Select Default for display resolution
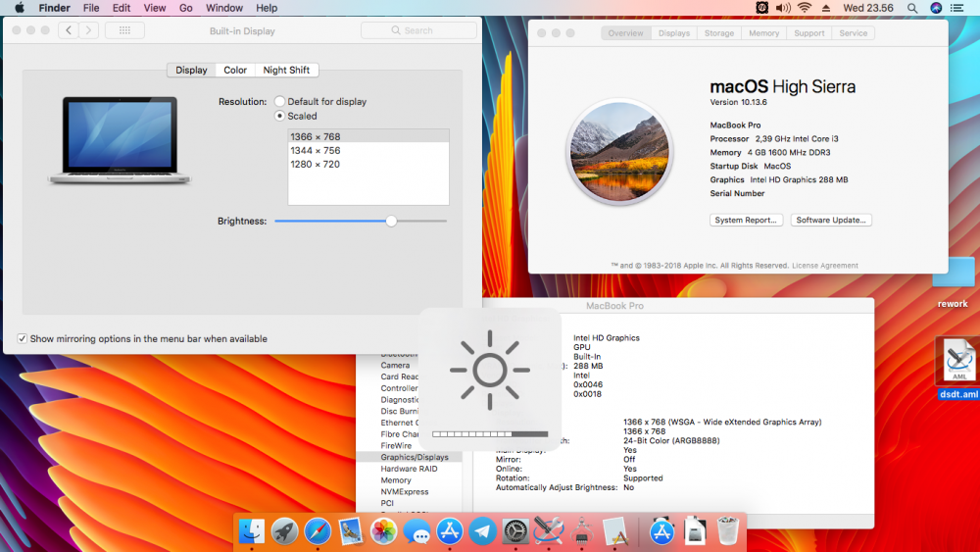The width and height of the screenshot is (980, 552). (x=279, y=101)
